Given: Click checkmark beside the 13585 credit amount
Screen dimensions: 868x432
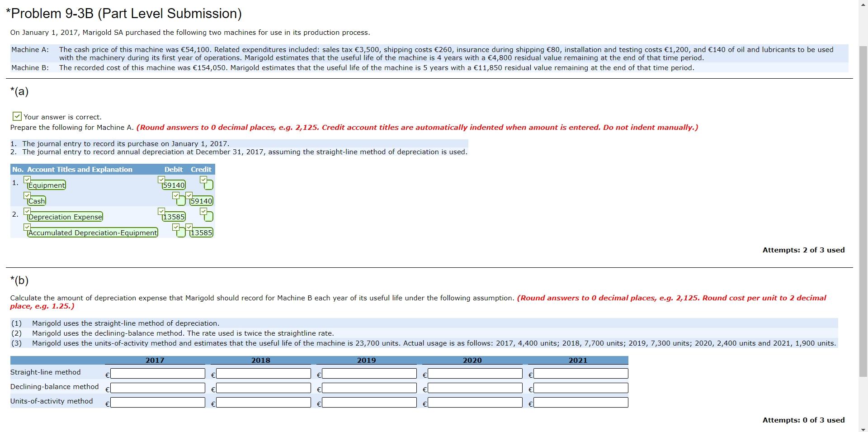Looking at the screenshot, I should tap(189, 227).
